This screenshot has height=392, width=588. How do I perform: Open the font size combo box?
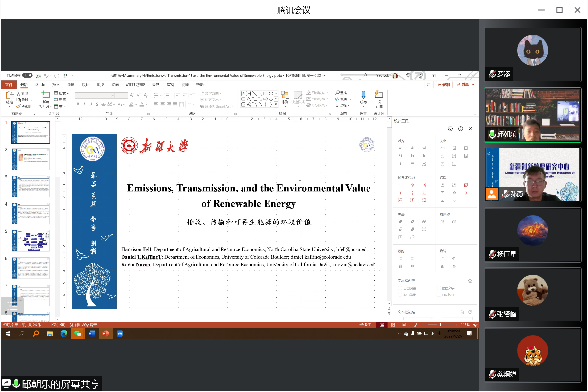coord(122,96)
